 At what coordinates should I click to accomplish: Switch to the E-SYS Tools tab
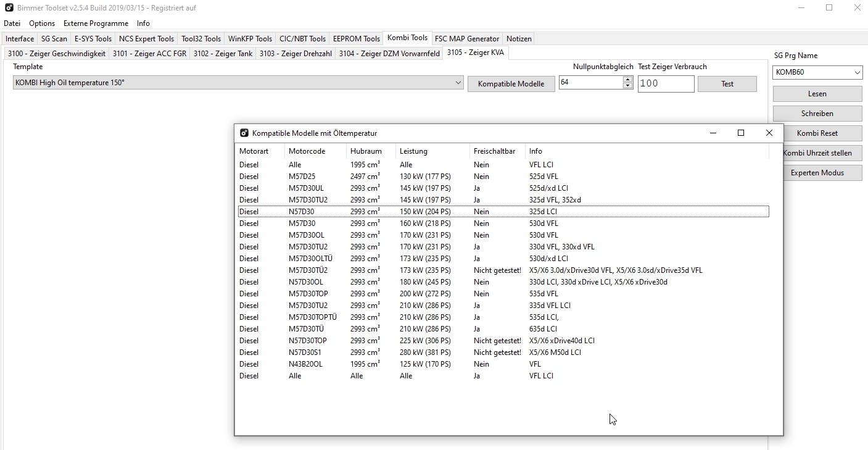point(93,39)
